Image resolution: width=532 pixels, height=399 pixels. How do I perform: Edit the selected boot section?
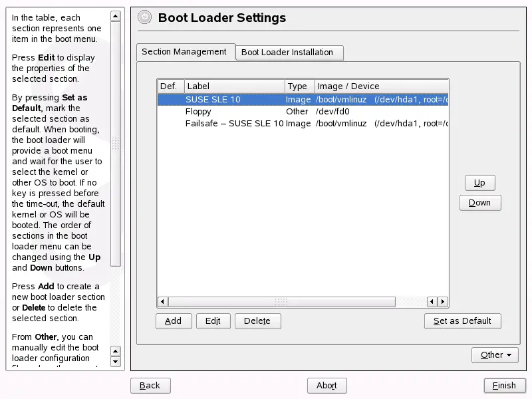(213, 321)
